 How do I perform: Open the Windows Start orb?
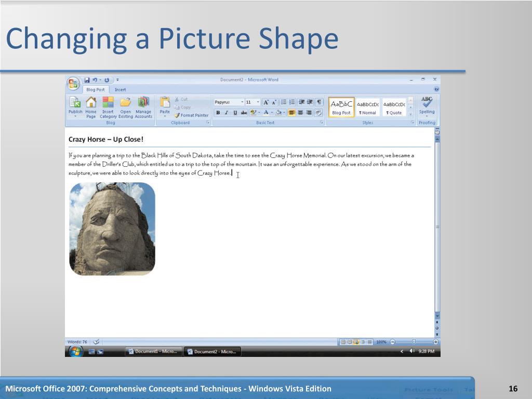(76, 352)
